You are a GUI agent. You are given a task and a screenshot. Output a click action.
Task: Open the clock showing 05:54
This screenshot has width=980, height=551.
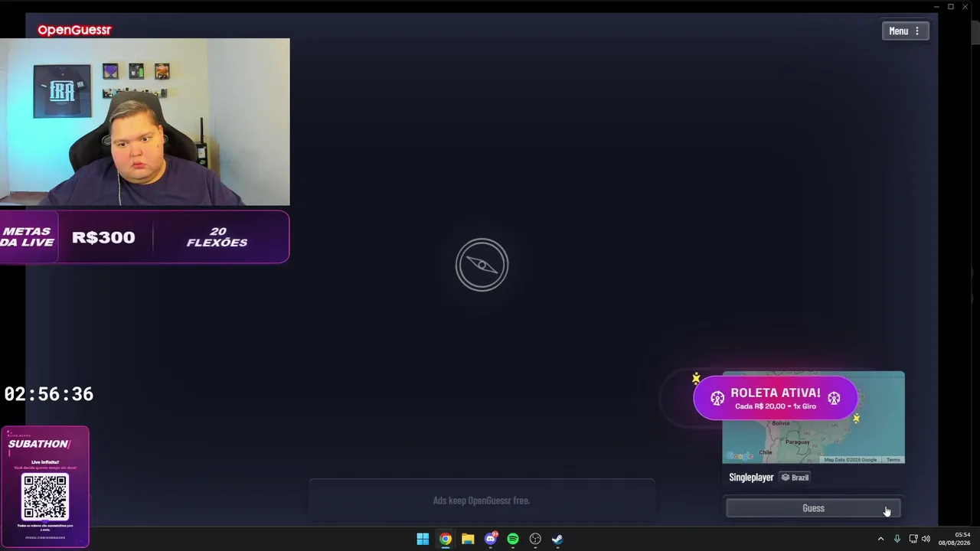[x=954, y=539]
